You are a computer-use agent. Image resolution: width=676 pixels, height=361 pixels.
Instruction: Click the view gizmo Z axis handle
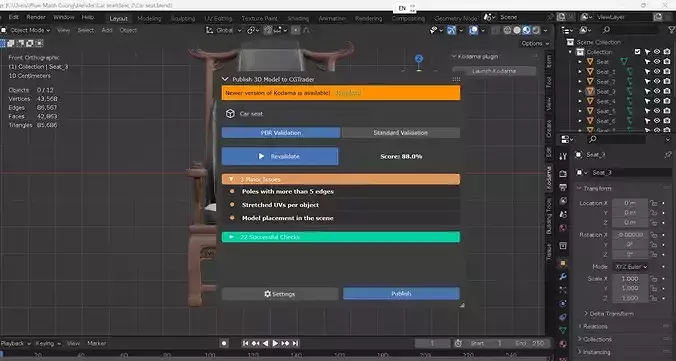[419, 58]
